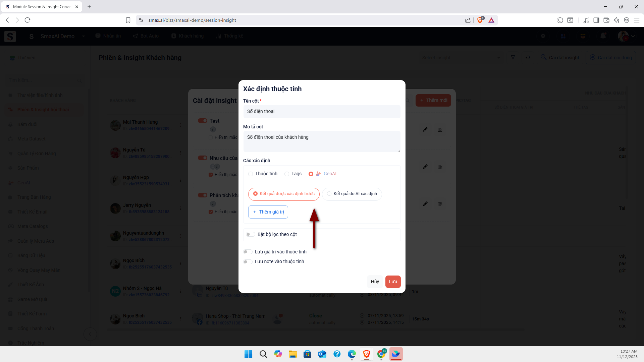
Task: Open the Brave Wallet icon in toolbar
Action: pos(606,20)
